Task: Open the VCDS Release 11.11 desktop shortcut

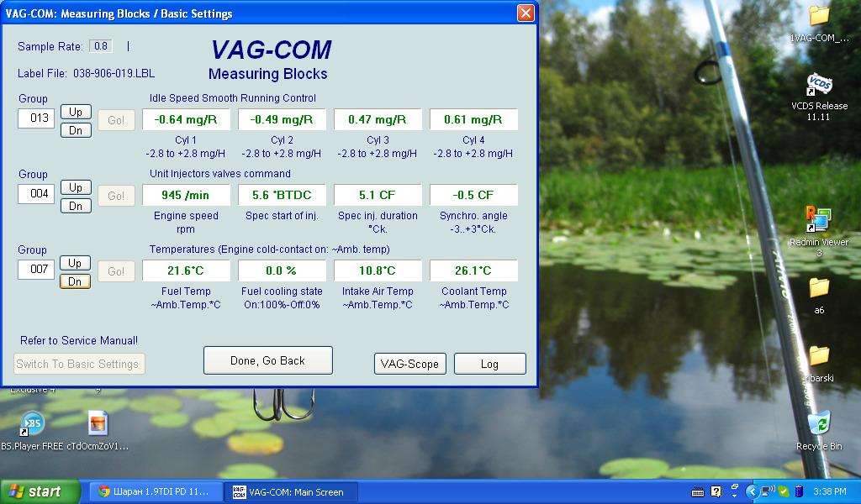Action: tap(819, 87)
